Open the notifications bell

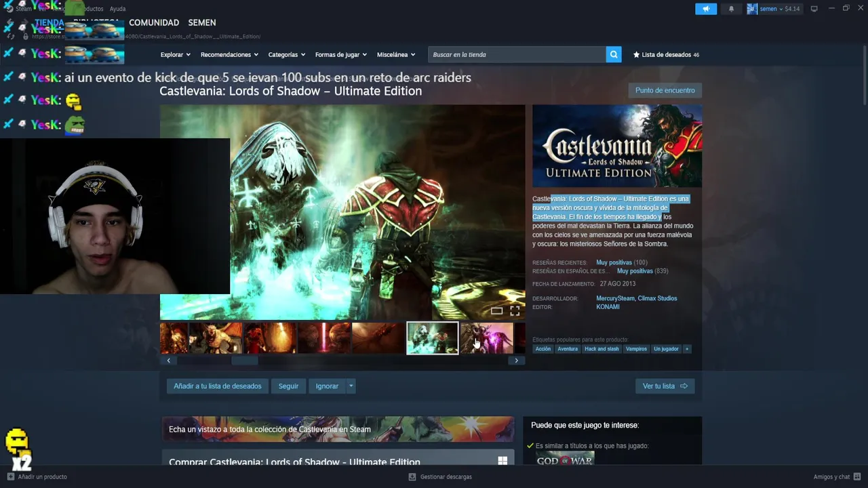731,9
